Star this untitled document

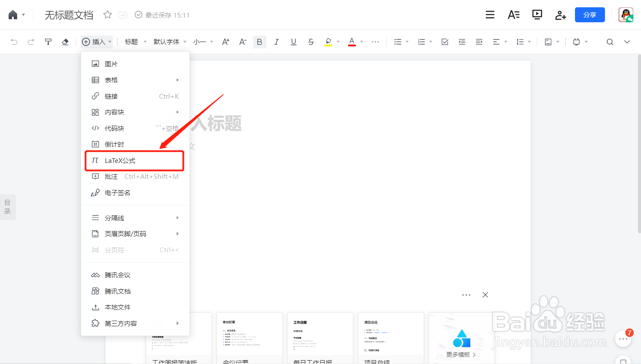click(x=108, y=15)
